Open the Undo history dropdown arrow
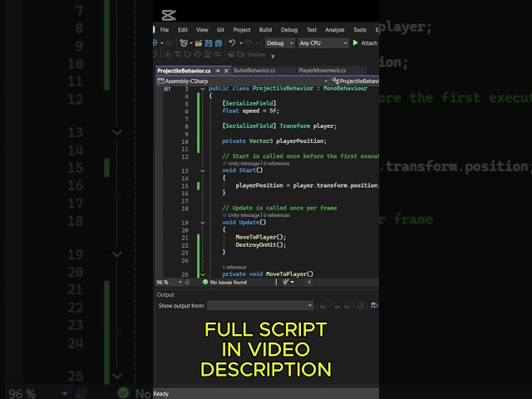This screenshot has width=532, height=399. click(241, 43)
